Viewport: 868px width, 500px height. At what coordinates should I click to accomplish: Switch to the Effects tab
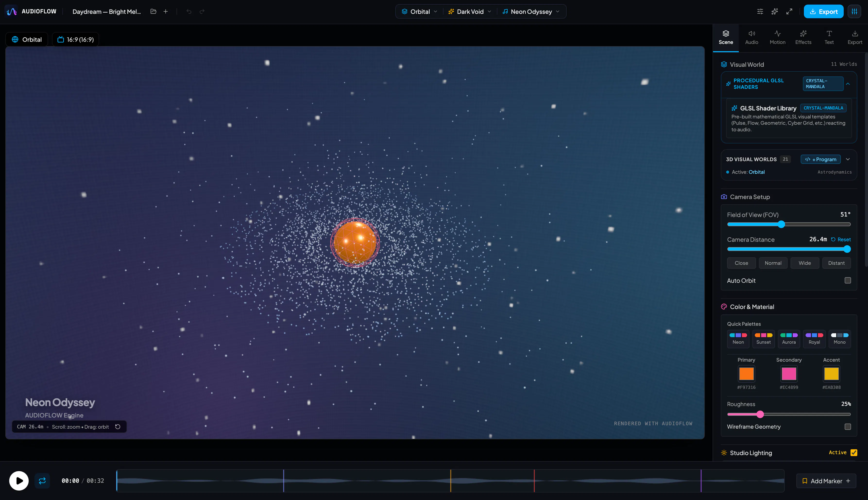point(803,38)
